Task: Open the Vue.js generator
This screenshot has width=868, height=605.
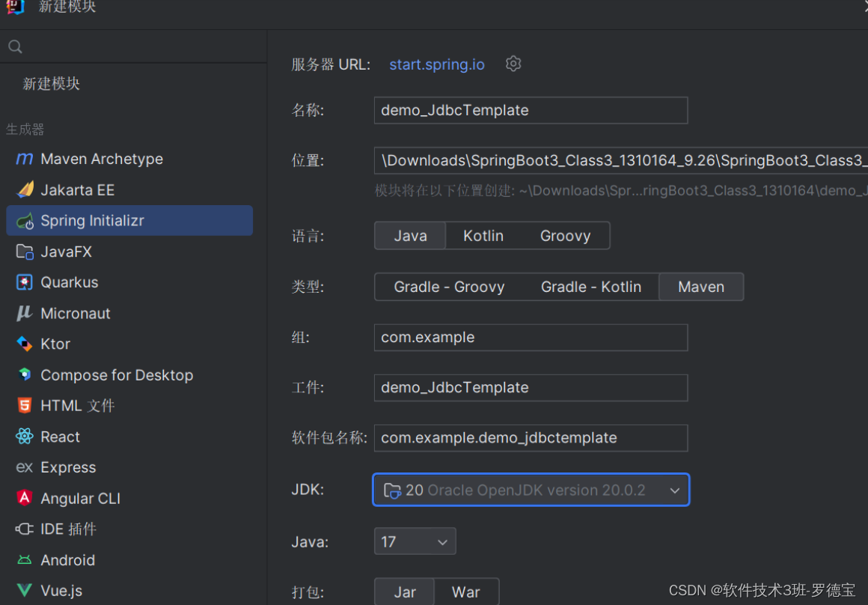Action: [x=63, y=590]
